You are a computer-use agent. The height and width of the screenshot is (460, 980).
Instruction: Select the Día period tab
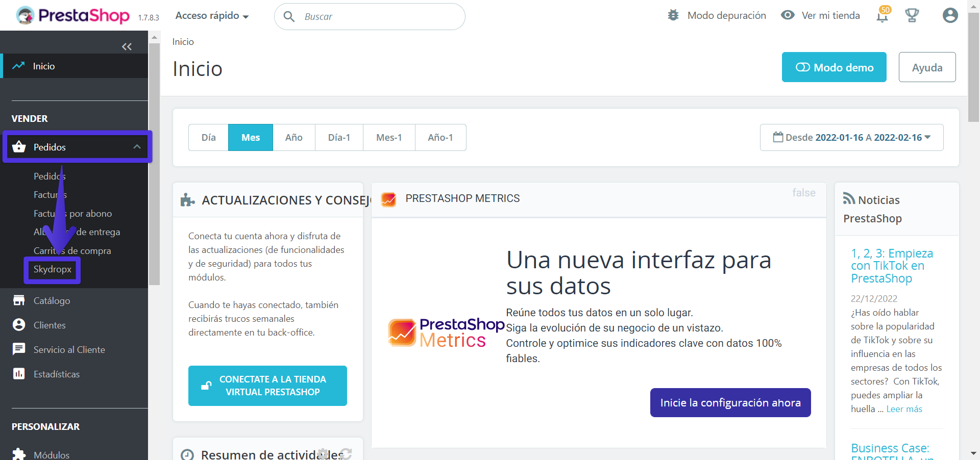[208, 137]
